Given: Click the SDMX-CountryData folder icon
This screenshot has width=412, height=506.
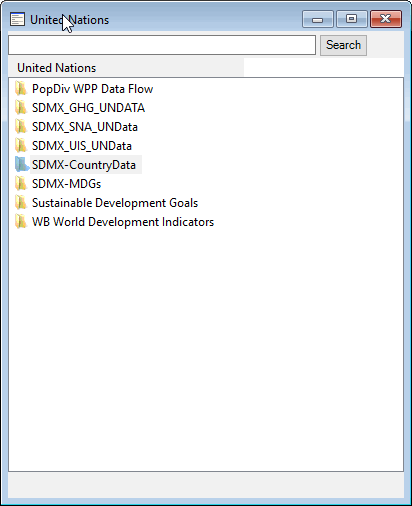Looking at the screenshot, I should (21, 165).
